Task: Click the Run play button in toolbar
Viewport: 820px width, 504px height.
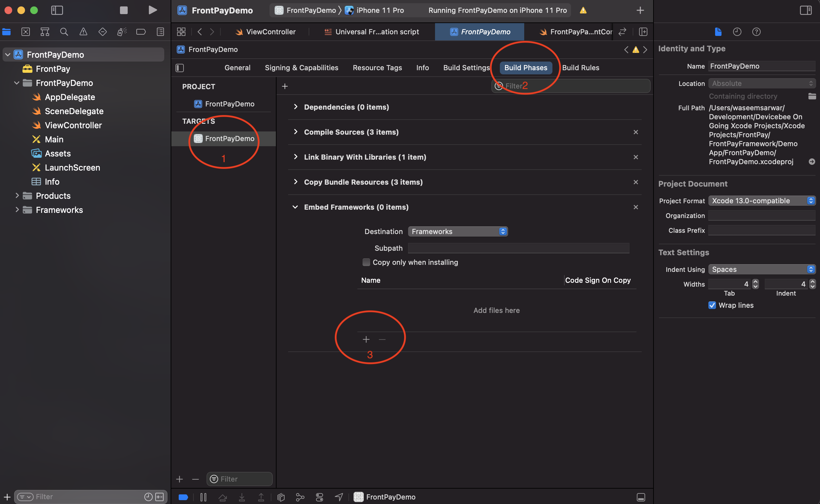Action: pos(152,10)
